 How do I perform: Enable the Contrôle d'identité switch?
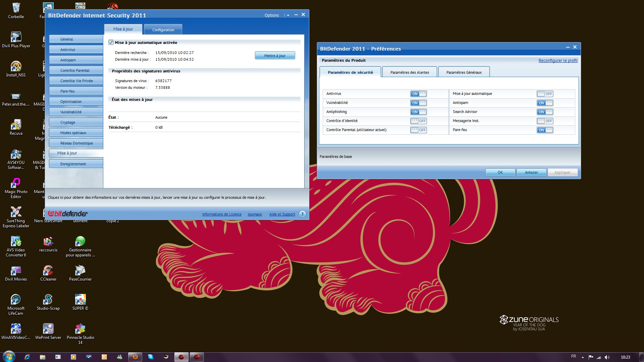point(419,121)
